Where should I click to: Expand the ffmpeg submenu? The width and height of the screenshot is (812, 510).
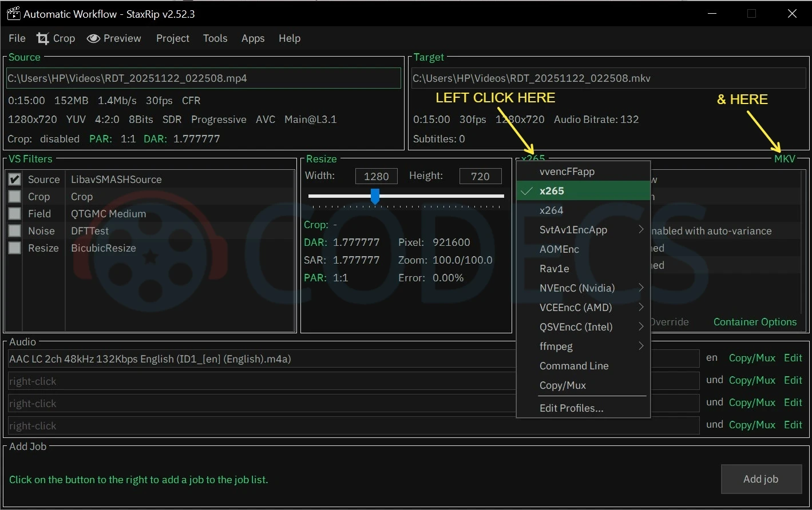(x=583, y=346)
